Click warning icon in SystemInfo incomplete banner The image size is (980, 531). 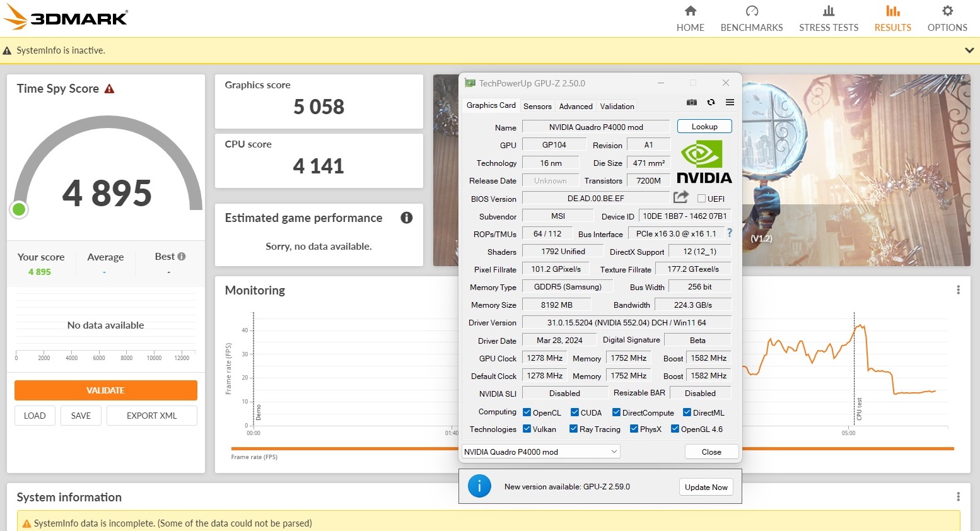pyautogui.click(x=26, y=523)
